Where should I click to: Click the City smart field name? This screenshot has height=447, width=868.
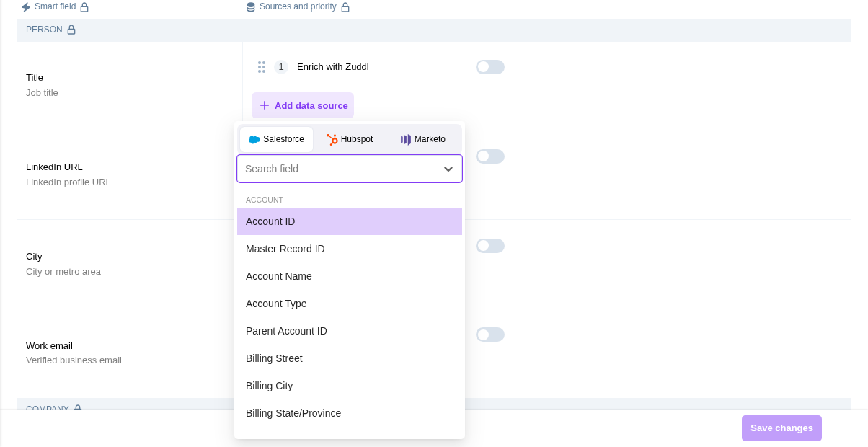[x=34, y=256]
